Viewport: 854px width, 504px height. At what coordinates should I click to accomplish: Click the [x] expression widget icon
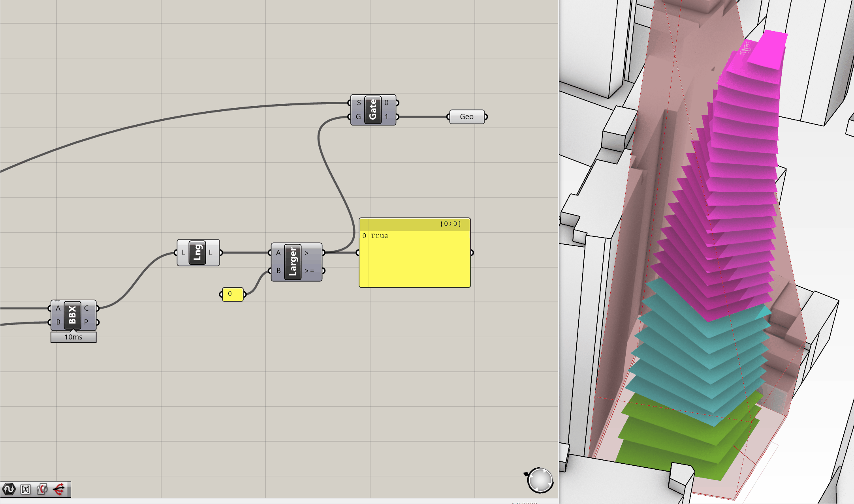click(x=26, y=489)
